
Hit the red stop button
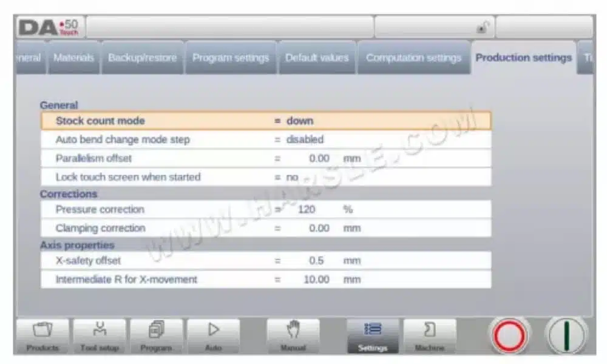[x=509, y=335]
